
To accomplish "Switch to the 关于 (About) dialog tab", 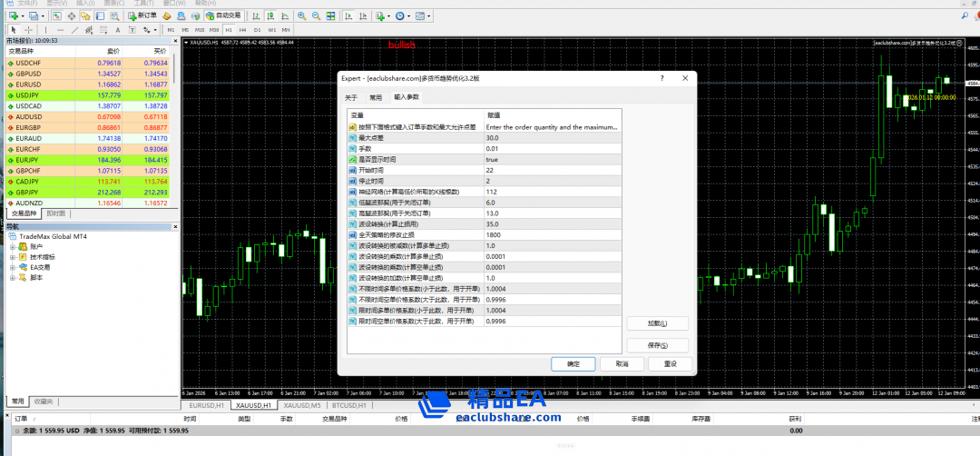I will tap(351, 97).
